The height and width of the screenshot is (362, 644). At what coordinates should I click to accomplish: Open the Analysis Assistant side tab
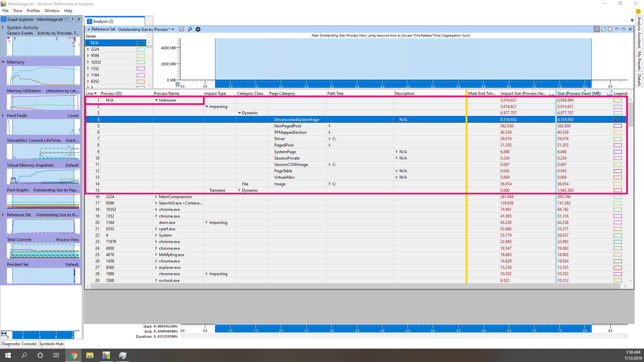[x=639, y=32]
